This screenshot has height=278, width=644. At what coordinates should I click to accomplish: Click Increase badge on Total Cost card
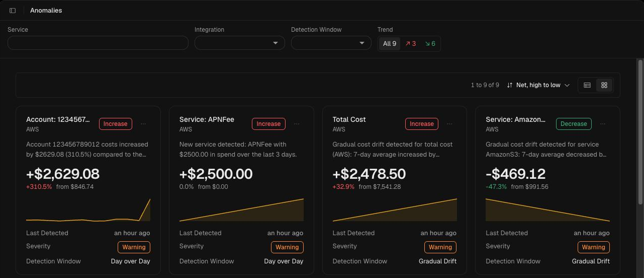(x=422, y=124)
